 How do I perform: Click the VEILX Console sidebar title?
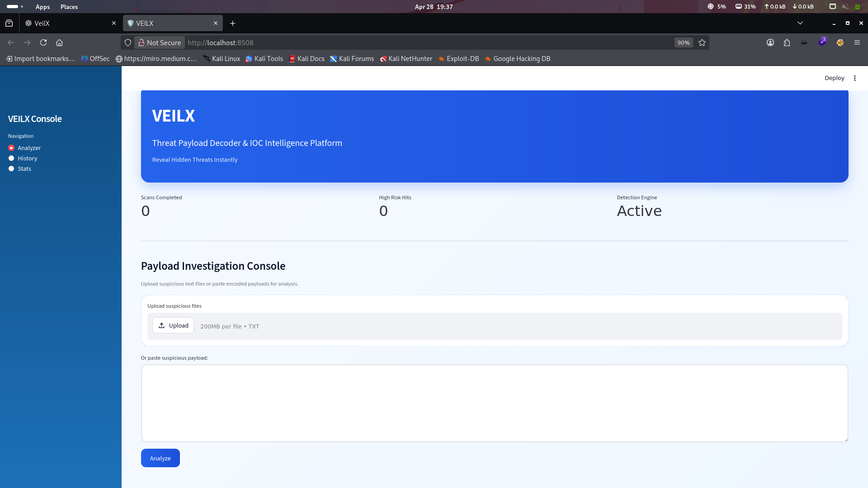pos(35,119)
